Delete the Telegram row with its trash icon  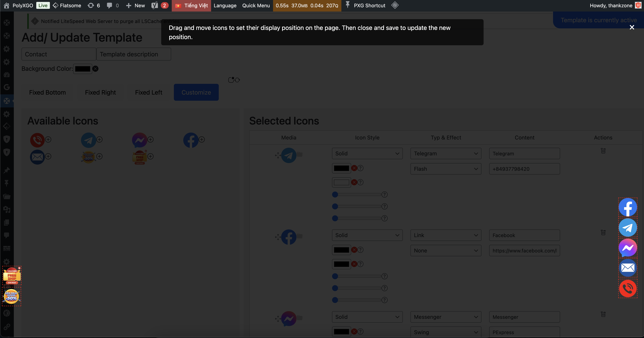pyautogui.click(x=603, y=151)
